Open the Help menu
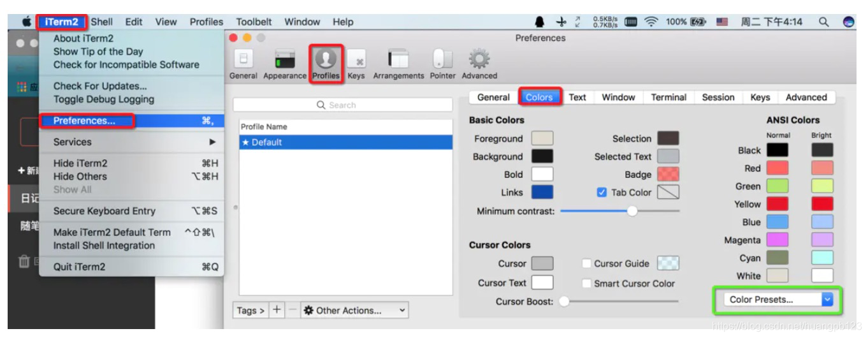 pos(343,22)
